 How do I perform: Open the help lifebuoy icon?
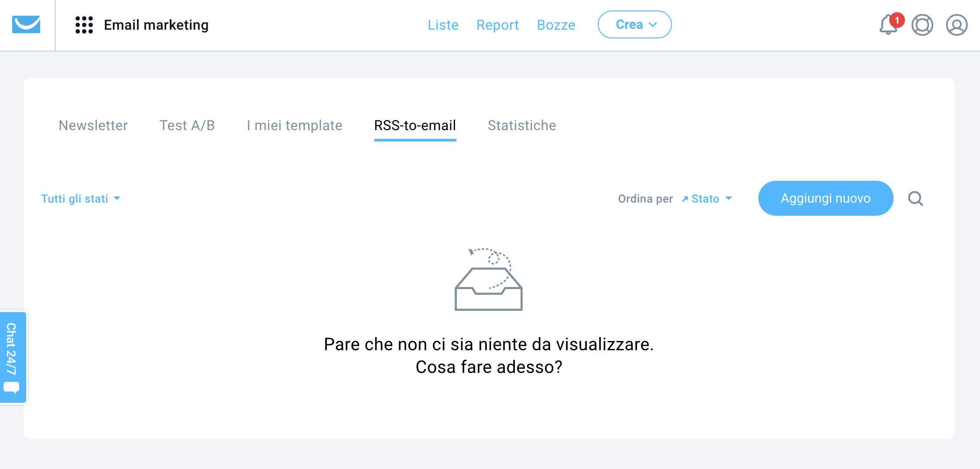click(x=922, y=25)
